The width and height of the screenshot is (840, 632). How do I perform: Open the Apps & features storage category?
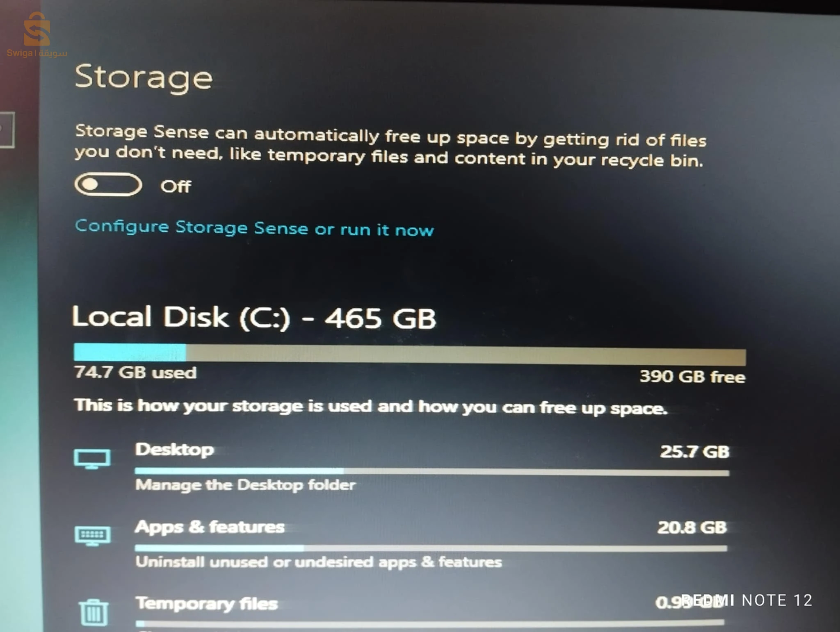point(431,544)
